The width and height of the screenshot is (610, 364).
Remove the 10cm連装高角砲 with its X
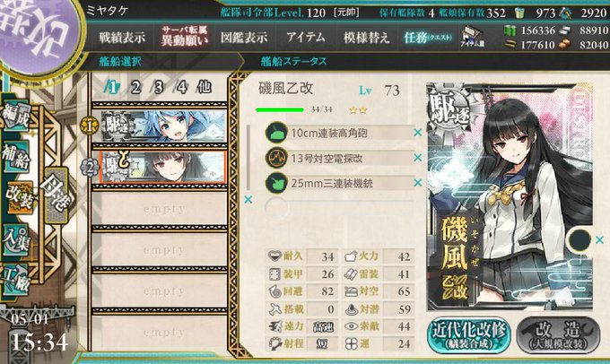click(418, 133)
